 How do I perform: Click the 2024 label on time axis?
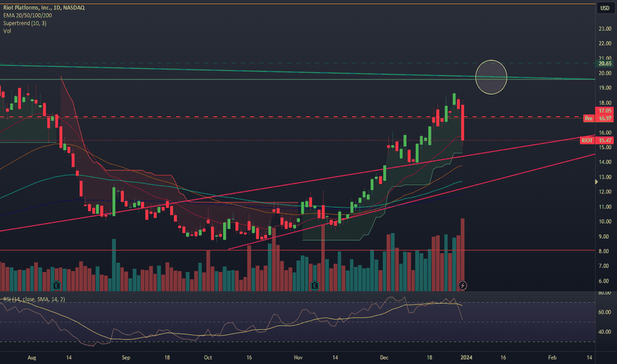[466, 357]
